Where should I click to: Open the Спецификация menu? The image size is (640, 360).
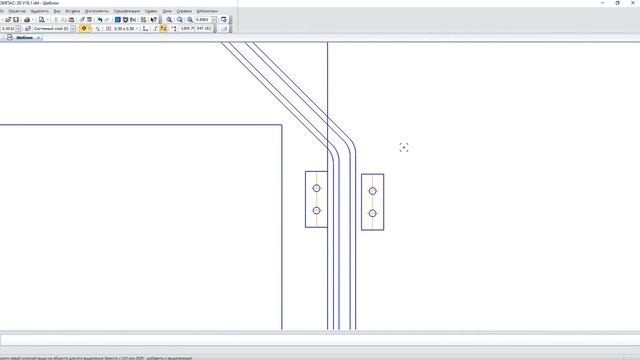point(127,11)
